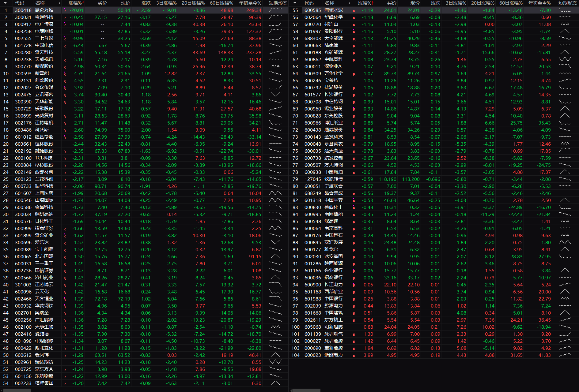Open the left list's header dropdown arrow

point(6,3)
